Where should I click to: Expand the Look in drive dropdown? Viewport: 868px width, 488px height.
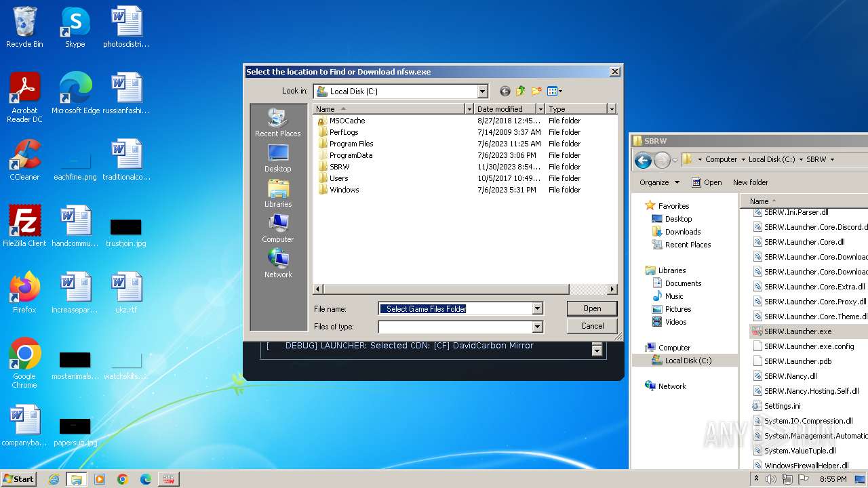[x=482, y=91]
